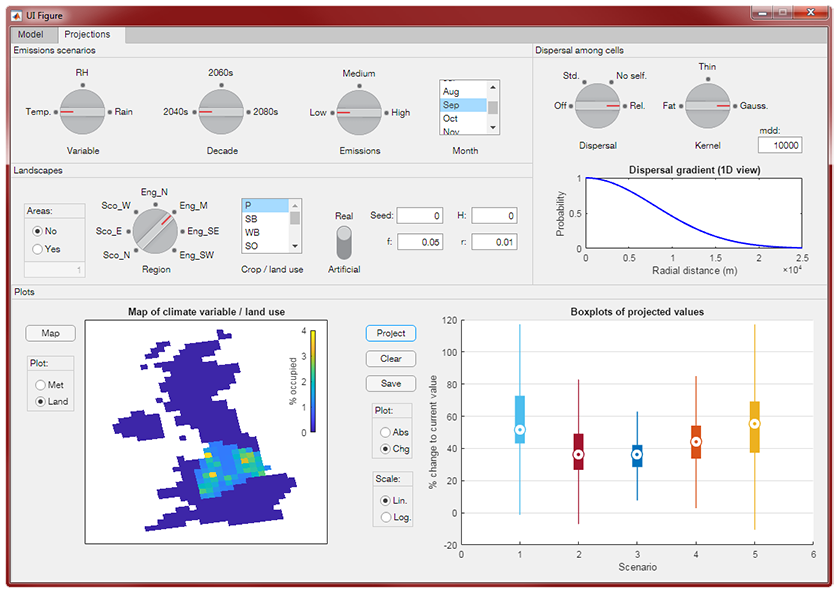The width and height of the screenshot is (839, 599).
Task: Click the Project button
Action: pos(391,333)
